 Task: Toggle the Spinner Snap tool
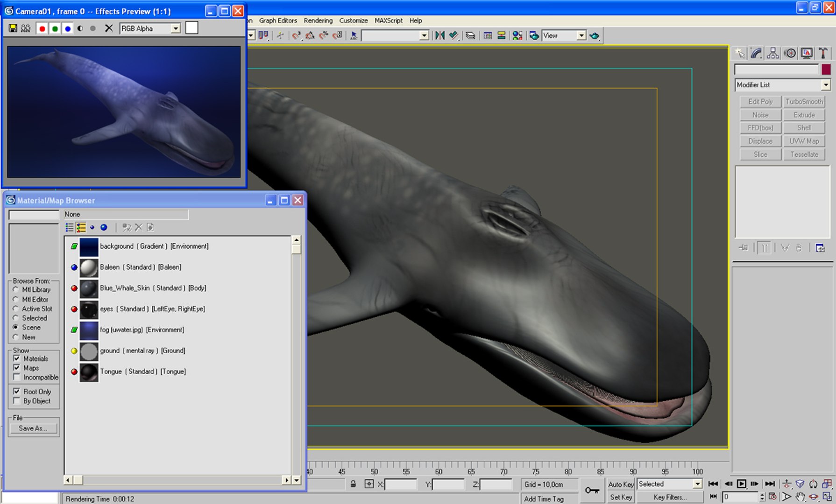(x=337, y=35)
